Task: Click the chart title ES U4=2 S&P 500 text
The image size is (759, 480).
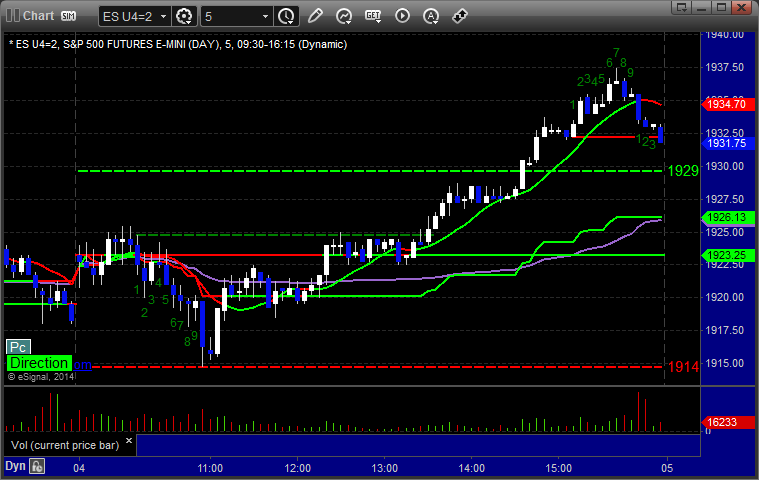Action: click(178, 45)
